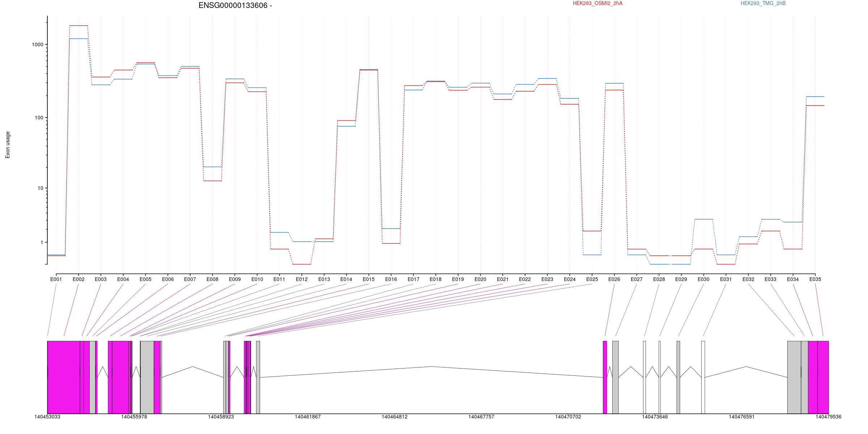The width and height of the screenshot is (868, 434).
Task: Click exon label E027
Action: pyautogui.click(x=637, y=279)
